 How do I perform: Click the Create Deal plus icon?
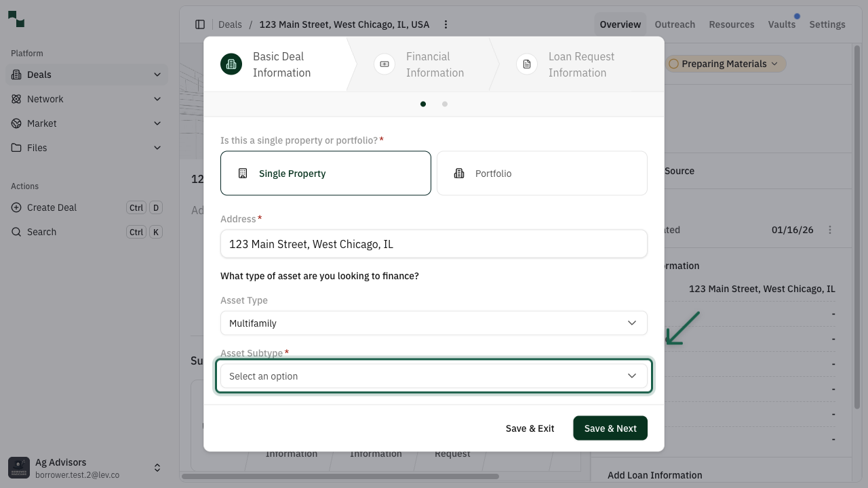pyautogui.click(x=16, y=207)
